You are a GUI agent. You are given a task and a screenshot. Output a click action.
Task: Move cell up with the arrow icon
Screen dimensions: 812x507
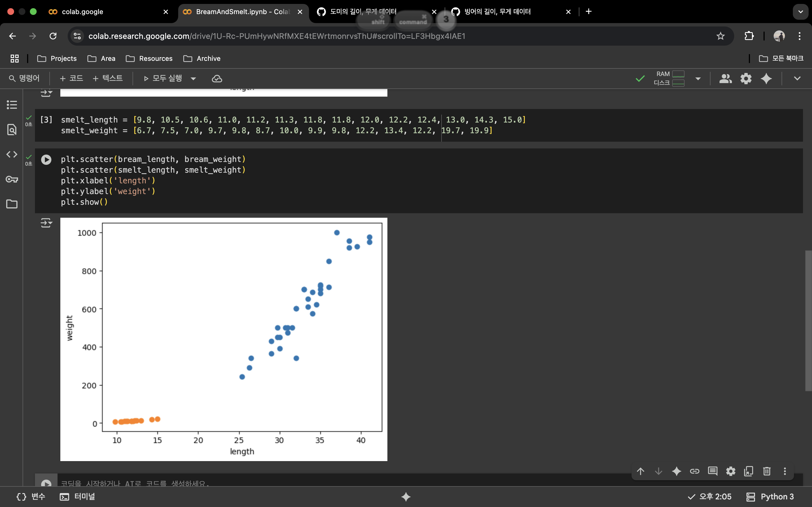(x=641, y=471)
